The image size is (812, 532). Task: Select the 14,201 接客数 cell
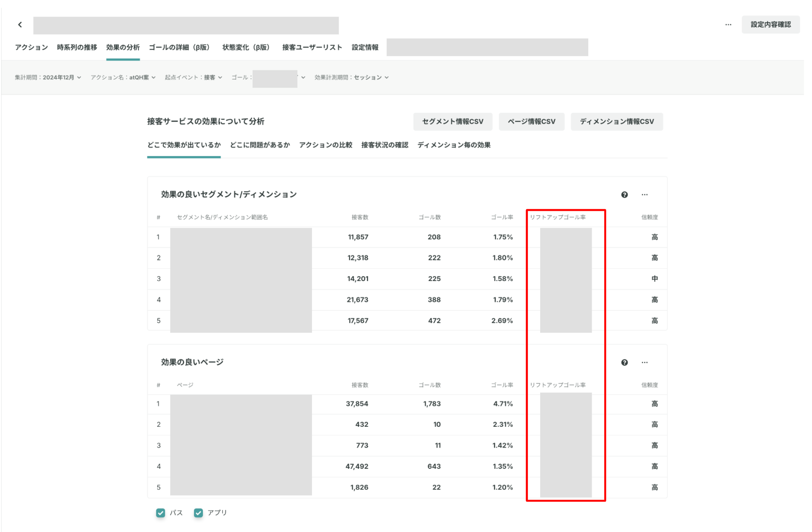(358, 279)
